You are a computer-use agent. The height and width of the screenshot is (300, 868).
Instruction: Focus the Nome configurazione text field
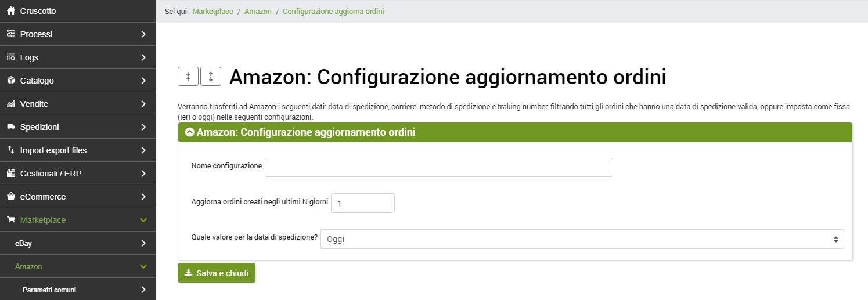coord(438,167)
